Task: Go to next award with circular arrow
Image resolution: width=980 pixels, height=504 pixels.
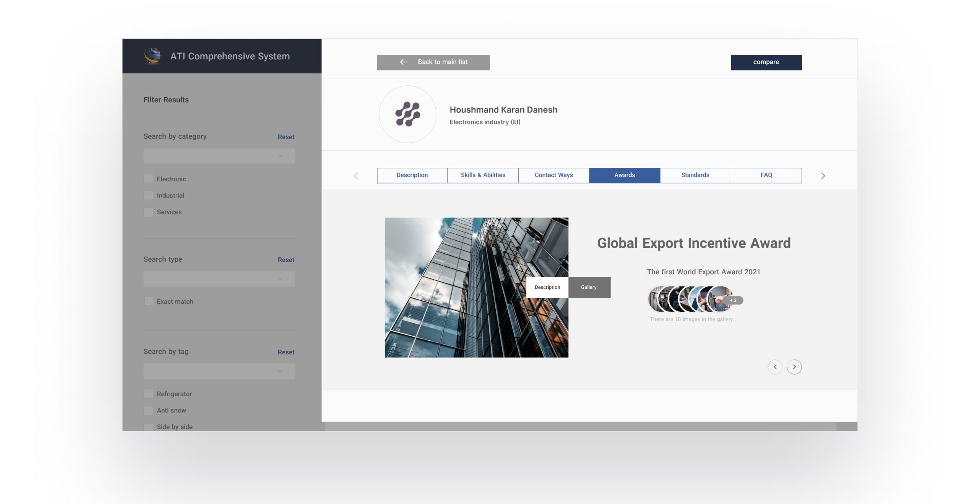Action: click(x=794, y=367)
